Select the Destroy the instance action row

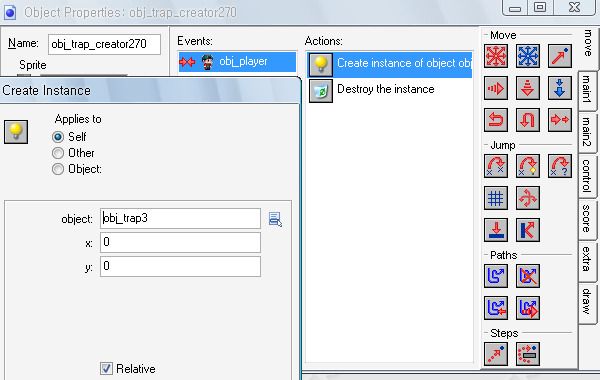tap(390, 90)
